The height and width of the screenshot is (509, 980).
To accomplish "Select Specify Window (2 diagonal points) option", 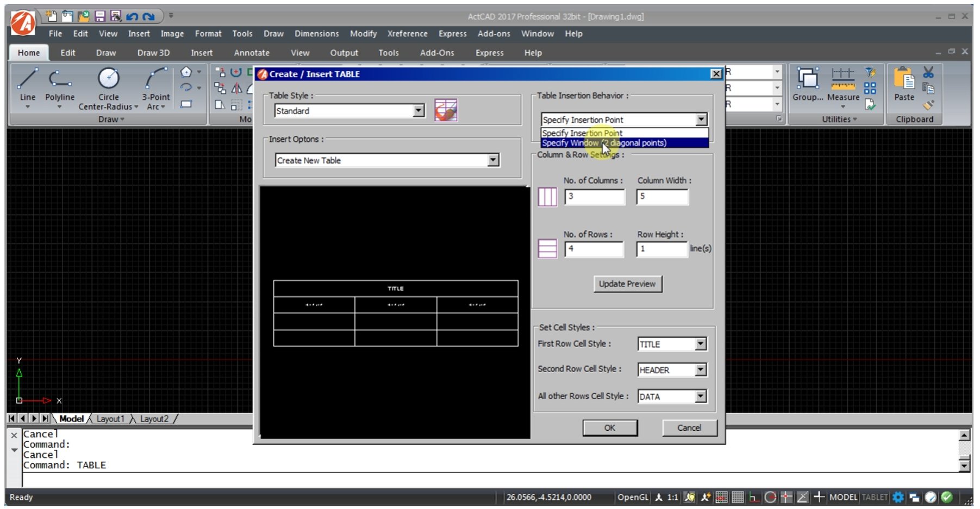I will click(x=605, y=143).
